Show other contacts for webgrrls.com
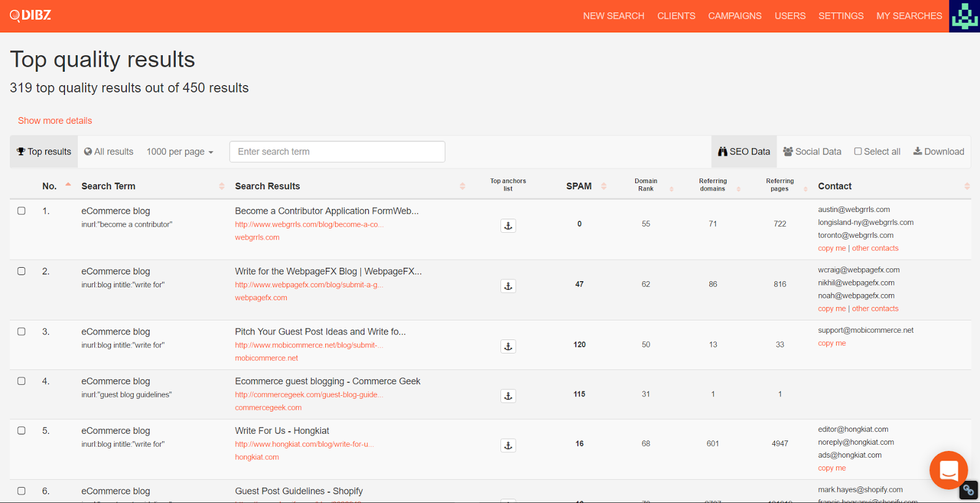This screenshot has height=503, width=980. [875, 248]
